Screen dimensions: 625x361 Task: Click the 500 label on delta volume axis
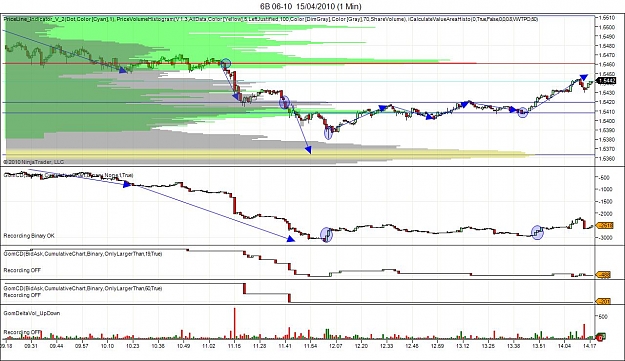click(x=603, y=317)
